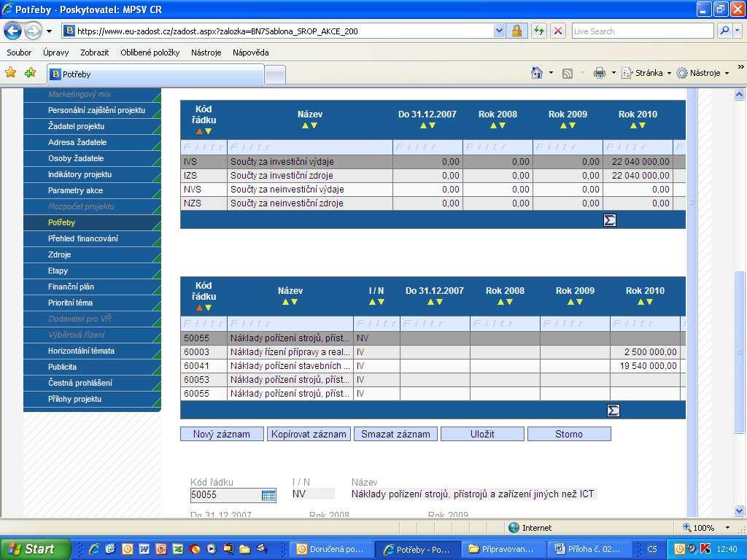Open the Soubor menu
The width and height of the screenshot is (747, 560).
[x=19, y=52]
